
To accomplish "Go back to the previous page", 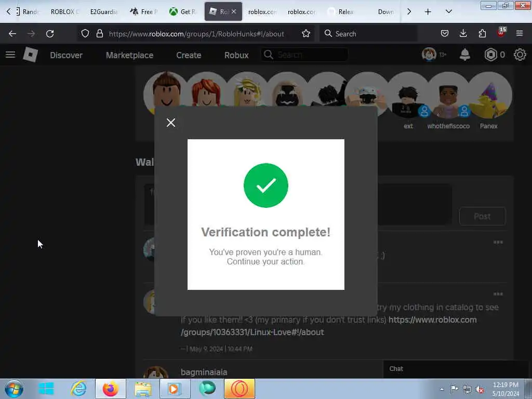I will (12, 34).
